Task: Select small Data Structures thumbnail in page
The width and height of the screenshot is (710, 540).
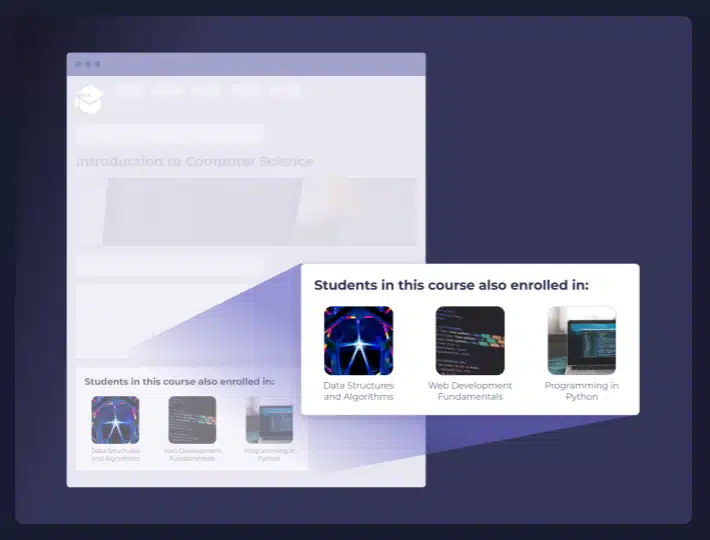Action: (x=115, y=420)
